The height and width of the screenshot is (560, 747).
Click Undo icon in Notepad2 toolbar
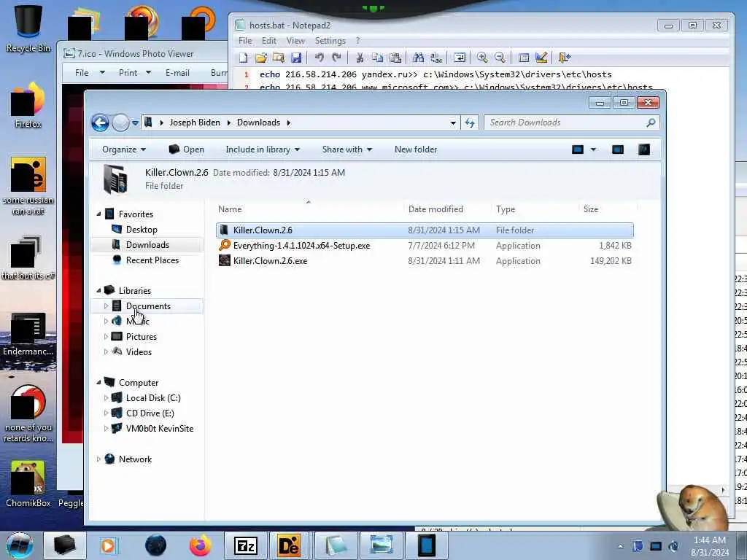pos(320,58)
